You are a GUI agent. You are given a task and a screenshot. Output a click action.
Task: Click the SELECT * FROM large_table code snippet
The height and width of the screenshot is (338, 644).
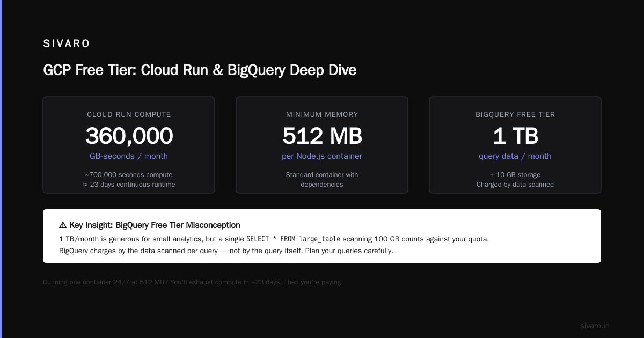(294, 239)
